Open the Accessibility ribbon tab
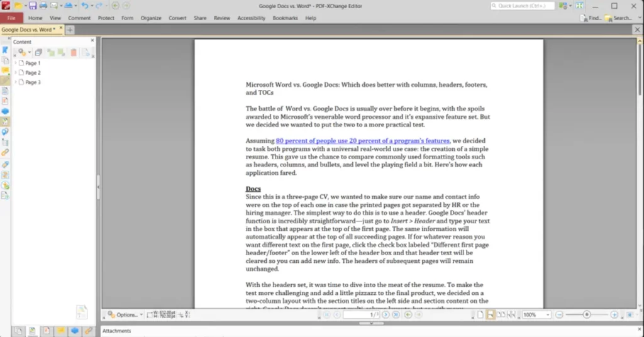 click(252, 18)
